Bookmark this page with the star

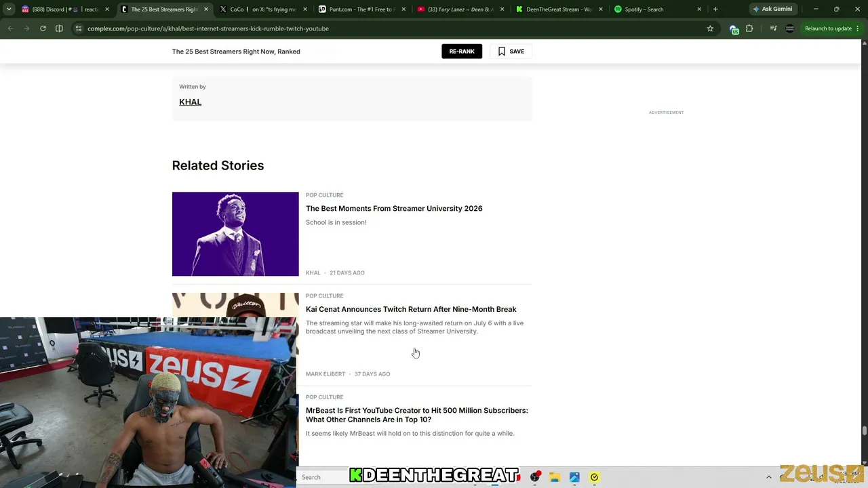tap(710, 28)
